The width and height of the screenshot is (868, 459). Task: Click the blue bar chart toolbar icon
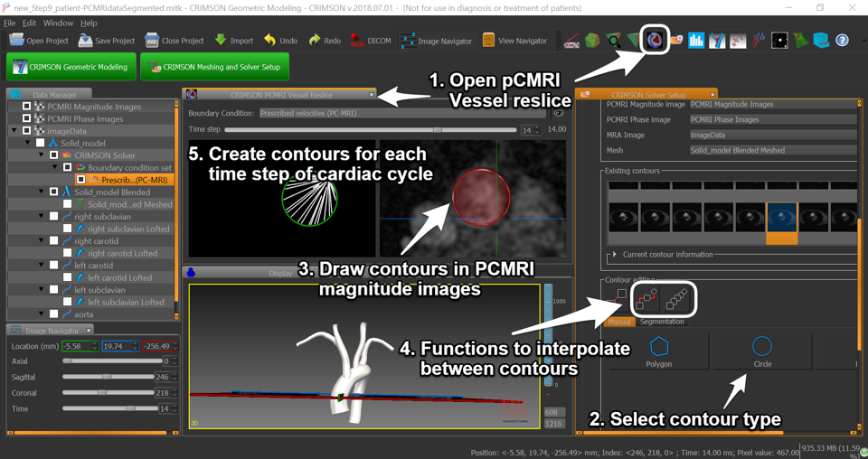[x=696, y=41]
